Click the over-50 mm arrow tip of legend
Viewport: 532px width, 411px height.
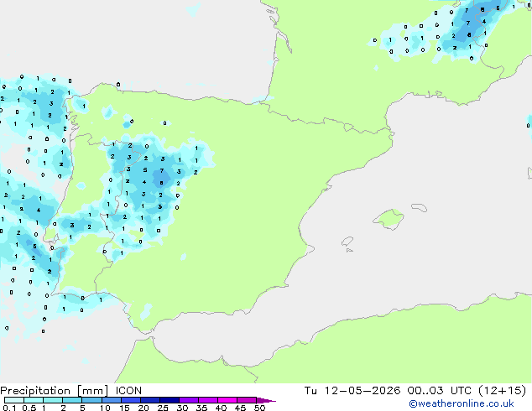[x=266, y=400]
